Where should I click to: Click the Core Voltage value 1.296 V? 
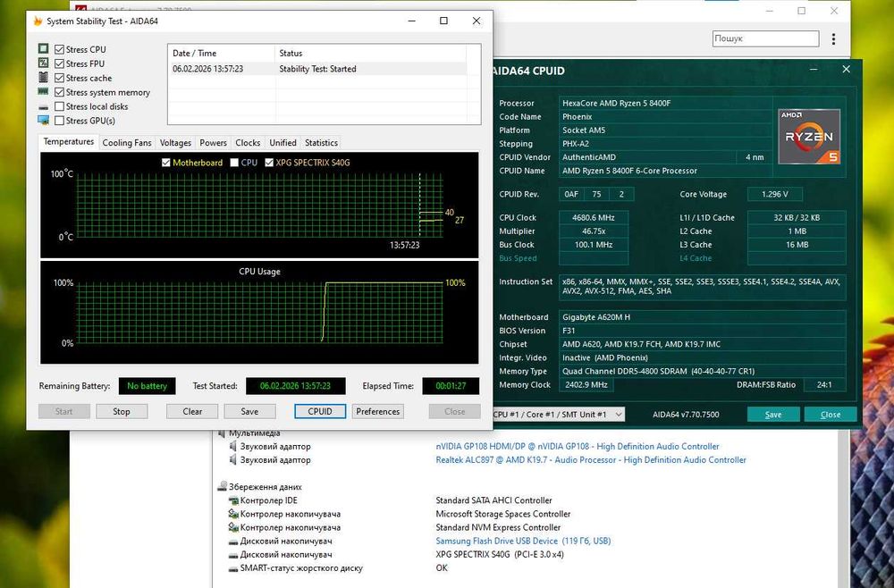pyautogui.click(x=775, y=194)
